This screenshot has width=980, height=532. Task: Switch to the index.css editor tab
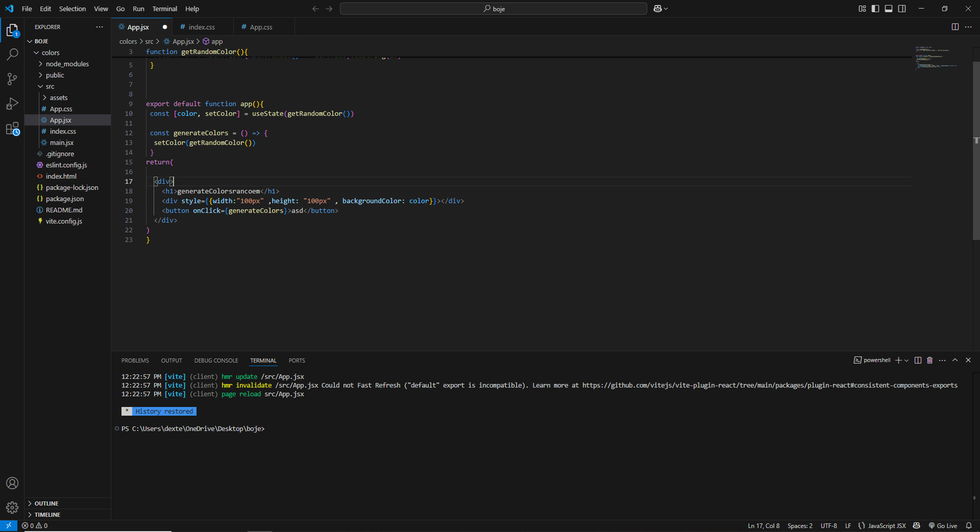coord(202,27)
